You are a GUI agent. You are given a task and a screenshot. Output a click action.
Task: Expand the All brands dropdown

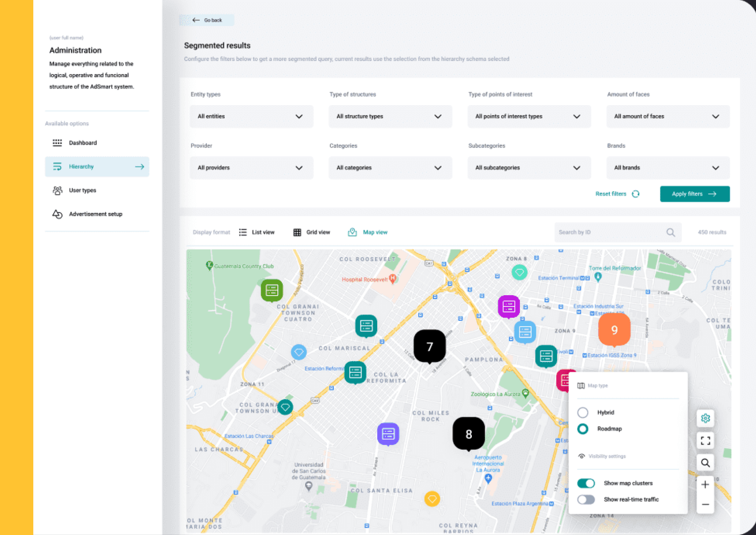[668, 168]
